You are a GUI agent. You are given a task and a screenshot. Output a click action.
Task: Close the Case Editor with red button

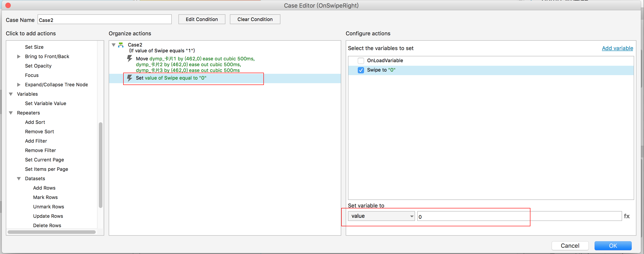(8, 6)
